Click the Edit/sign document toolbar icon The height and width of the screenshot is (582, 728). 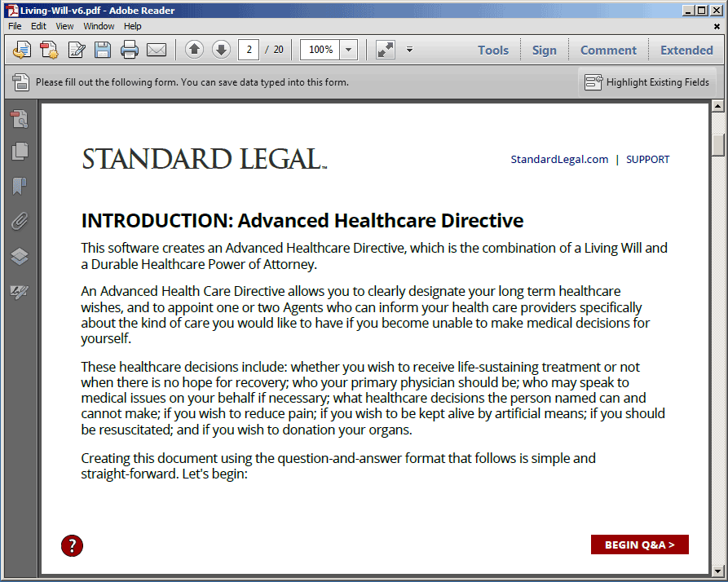76,50
